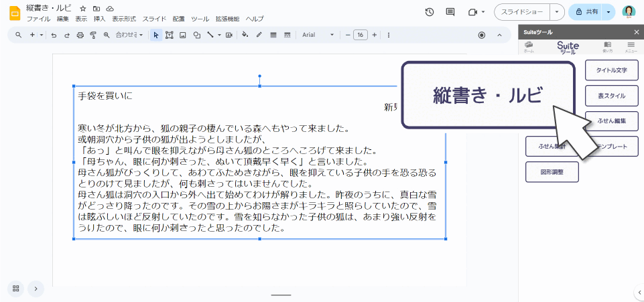The height and width of the screenshot is (302, 644).
Task: Toggle the record button in toolbar
Action: pos(481,35)
